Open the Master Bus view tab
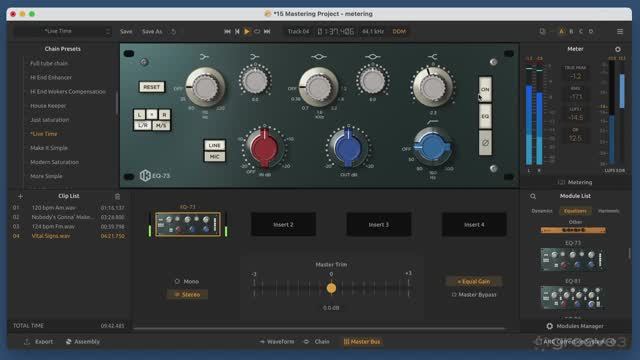This screenshot has height=360, width=640. pyautogui.click(x=362, y=342)
